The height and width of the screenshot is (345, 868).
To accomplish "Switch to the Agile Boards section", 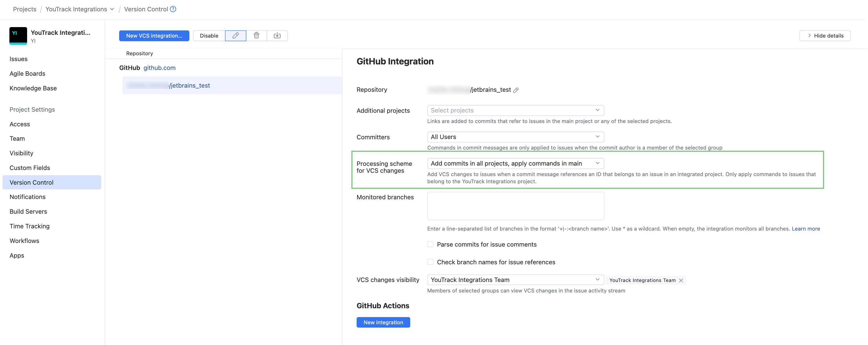I will (27, 74).
